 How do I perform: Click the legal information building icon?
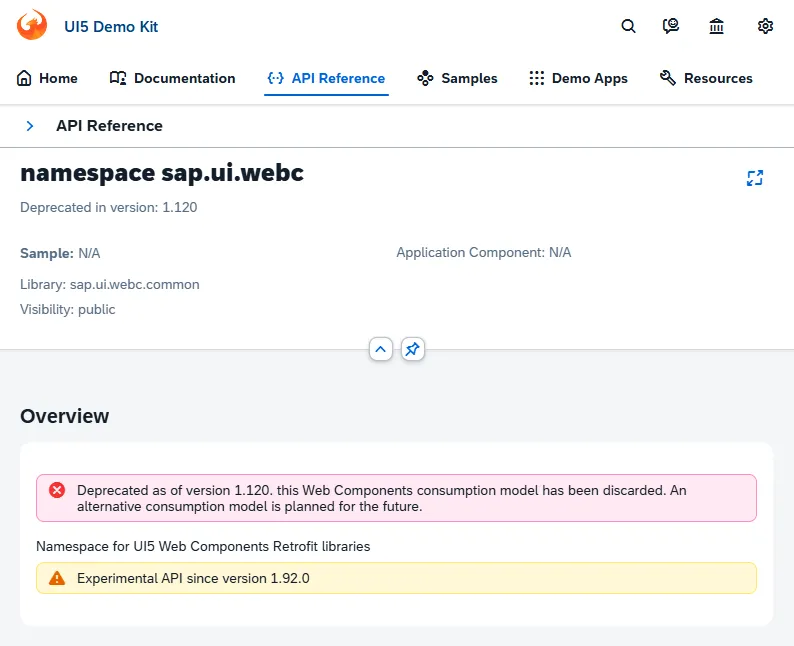[716, 26]
